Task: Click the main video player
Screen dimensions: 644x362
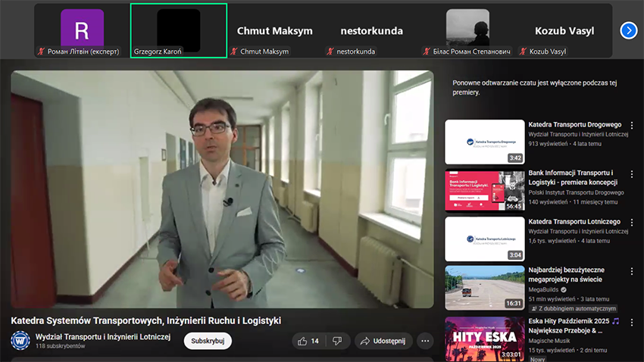Action: pos(222,189)
